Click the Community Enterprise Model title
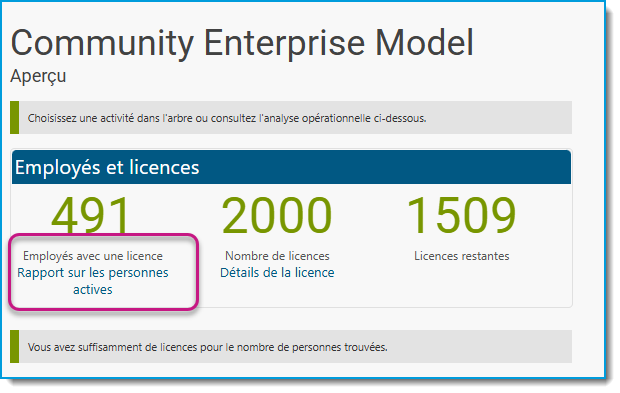The image size is (620, 393). coord(242,43)
